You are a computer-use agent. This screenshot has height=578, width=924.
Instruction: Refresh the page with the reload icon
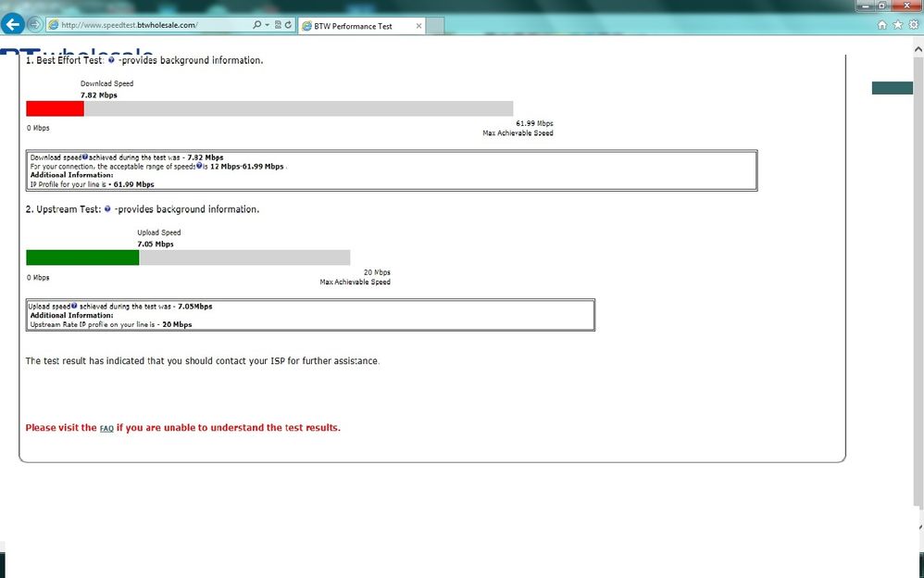tap(288, 25)
